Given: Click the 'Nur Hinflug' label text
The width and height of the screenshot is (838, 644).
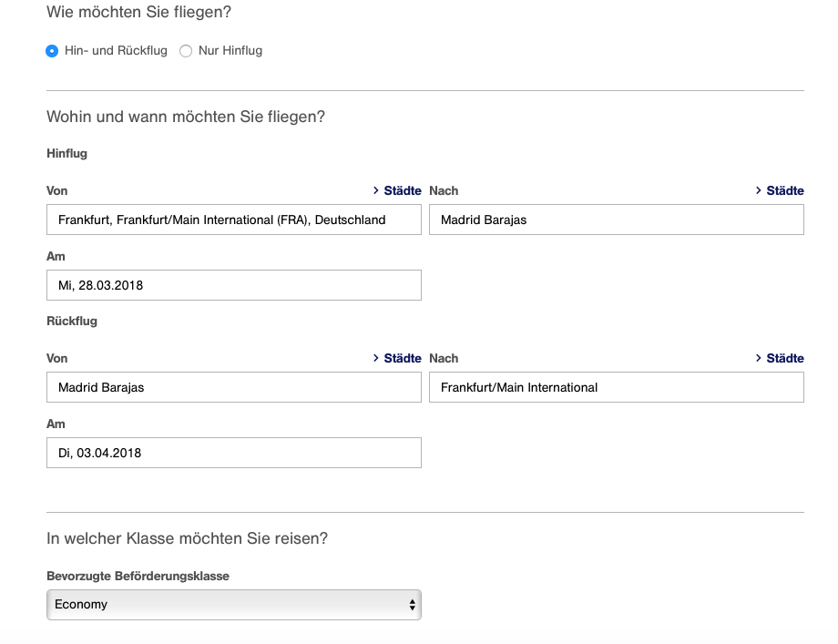Looking at the screenshot, I should pos(230,51).
